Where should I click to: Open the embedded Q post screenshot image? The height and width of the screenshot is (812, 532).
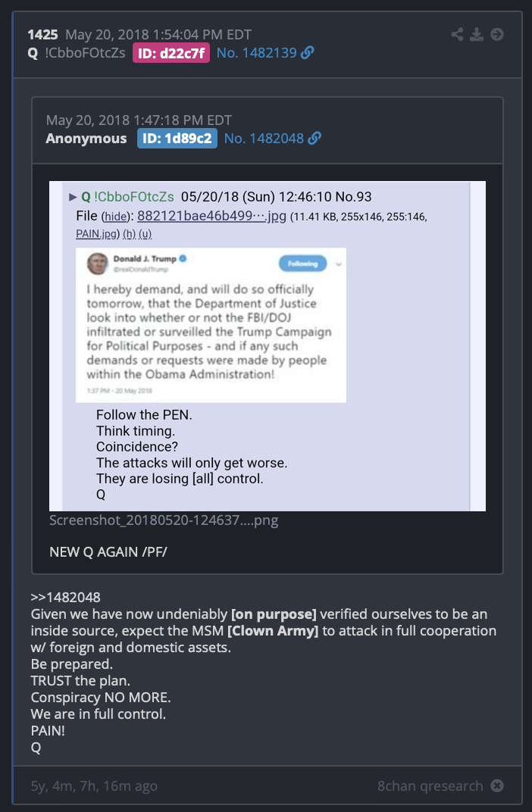pyautogui.click(x=268, y=346)
